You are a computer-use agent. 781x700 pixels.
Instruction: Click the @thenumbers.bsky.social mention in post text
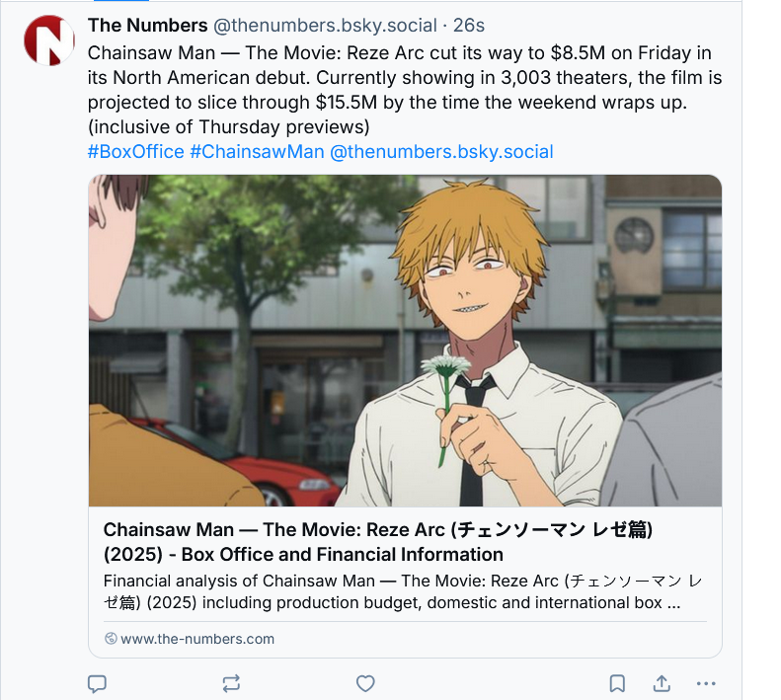pyautogui.click(x=441, y=151)
